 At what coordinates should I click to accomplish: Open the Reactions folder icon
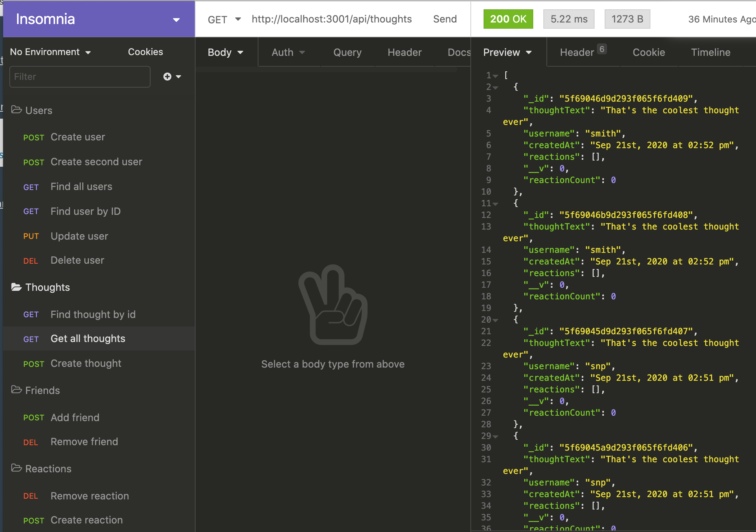(16, 468)
